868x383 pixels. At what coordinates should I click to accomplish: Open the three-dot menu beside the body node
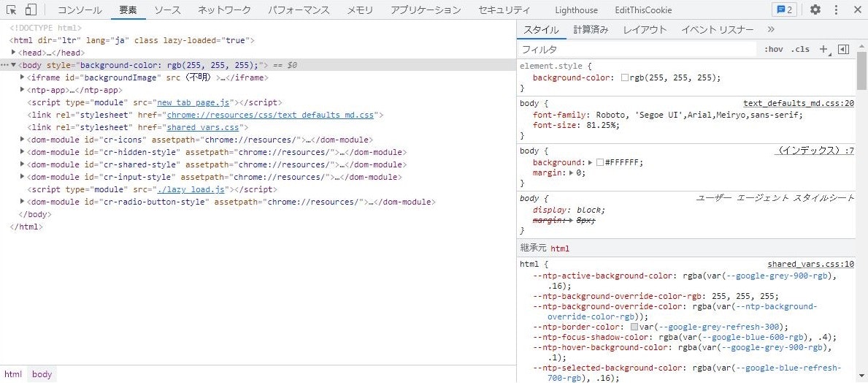pyautogui.click(x=4, y=65)
